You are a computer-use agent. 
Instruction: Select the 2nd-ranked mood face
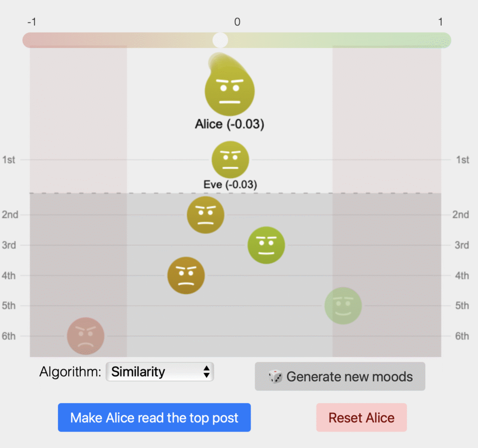[205, 215]
